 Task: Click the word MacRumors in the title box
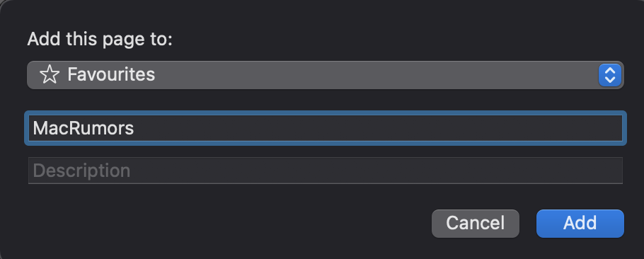[84, 129]
